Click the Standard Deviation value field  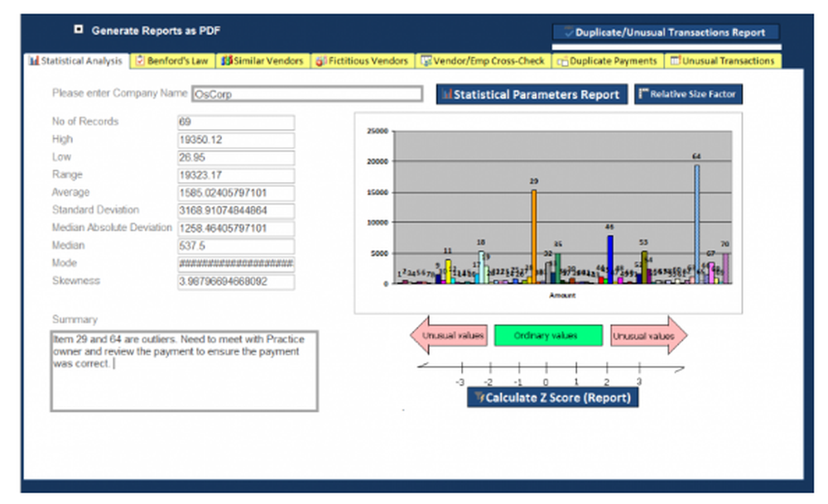[x=236, y=210]
